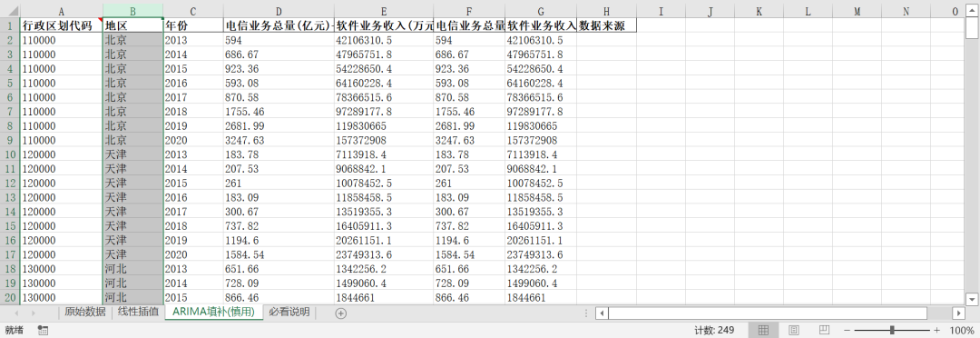The image size is (980, 338).
Task: Select row 1 header
Action: (10, 25)
